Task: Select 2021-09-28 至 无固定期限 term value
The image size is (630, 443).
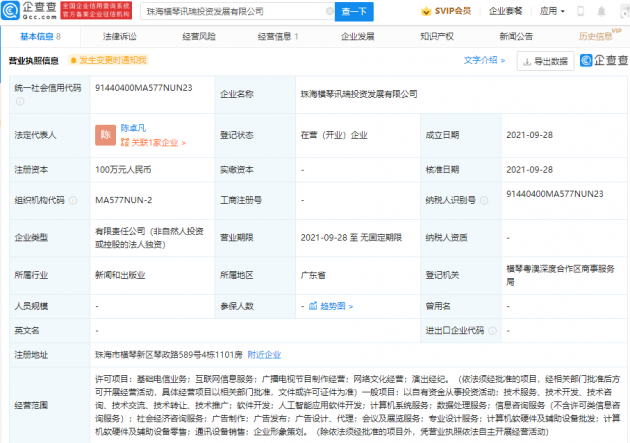Action: pyautogui.click(x=351, y=237)
